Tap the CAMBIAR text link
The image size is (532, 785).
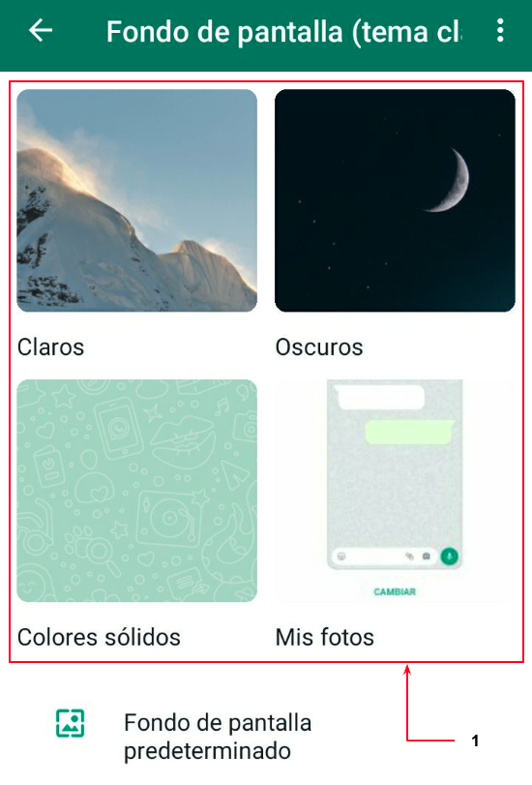(395, 591)
